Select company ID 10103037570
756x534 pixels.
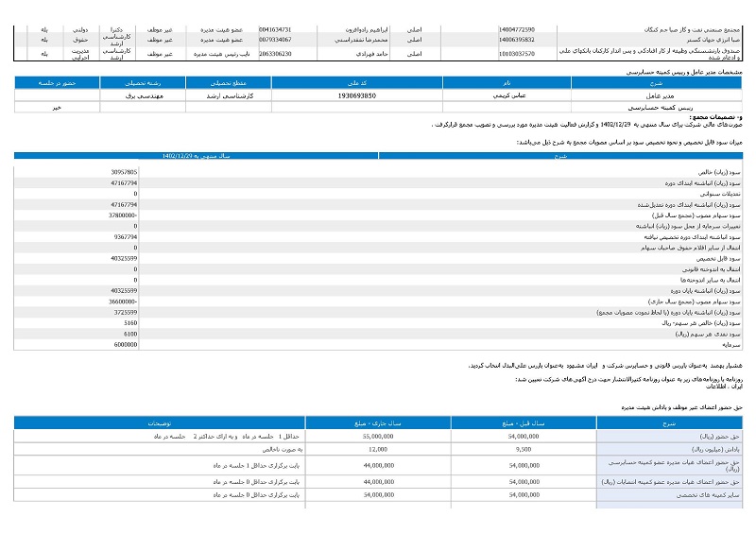516,54
